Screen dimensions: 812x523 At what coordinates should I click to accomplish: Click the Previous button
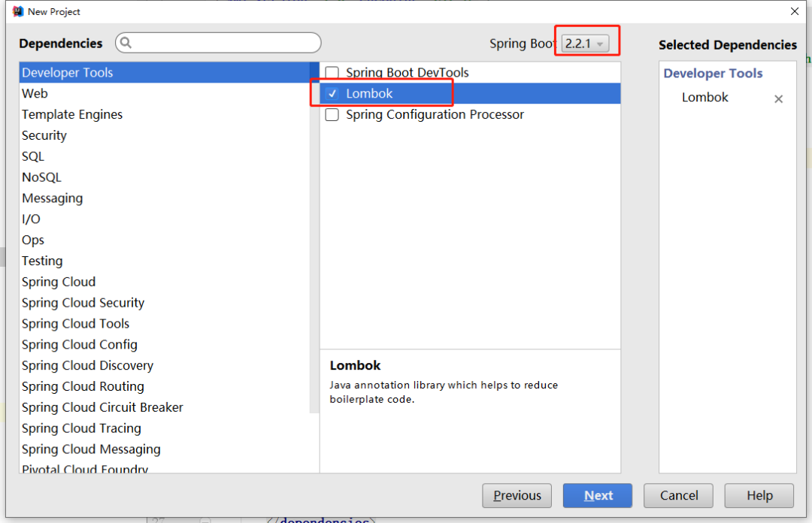click(x=517, y=495)
